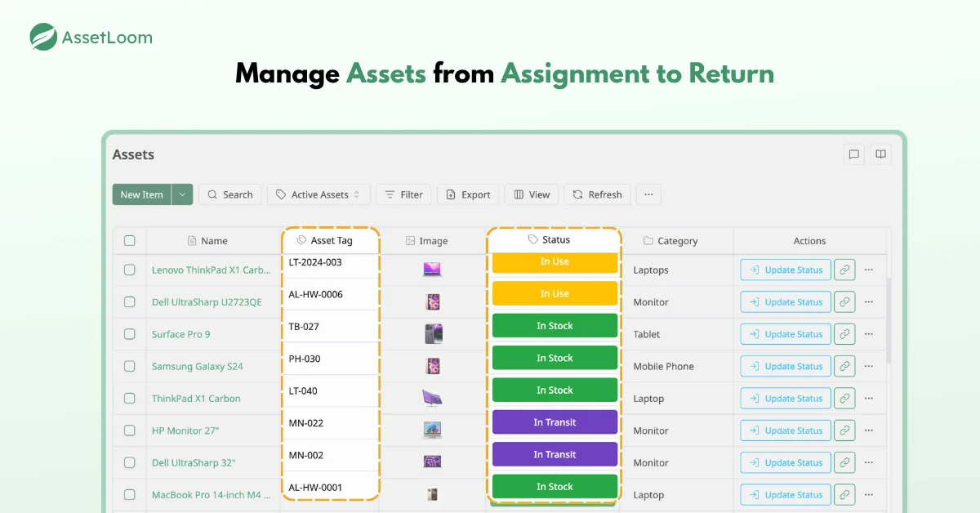Click the image thumbnail for Surface Pro 9

(x=433, y=333)
